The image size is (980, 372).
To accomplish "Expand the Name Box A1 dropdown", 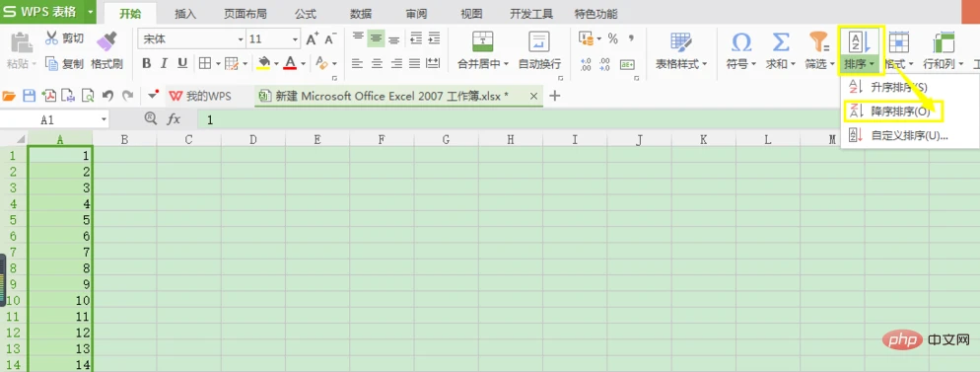I will (104, 118).
